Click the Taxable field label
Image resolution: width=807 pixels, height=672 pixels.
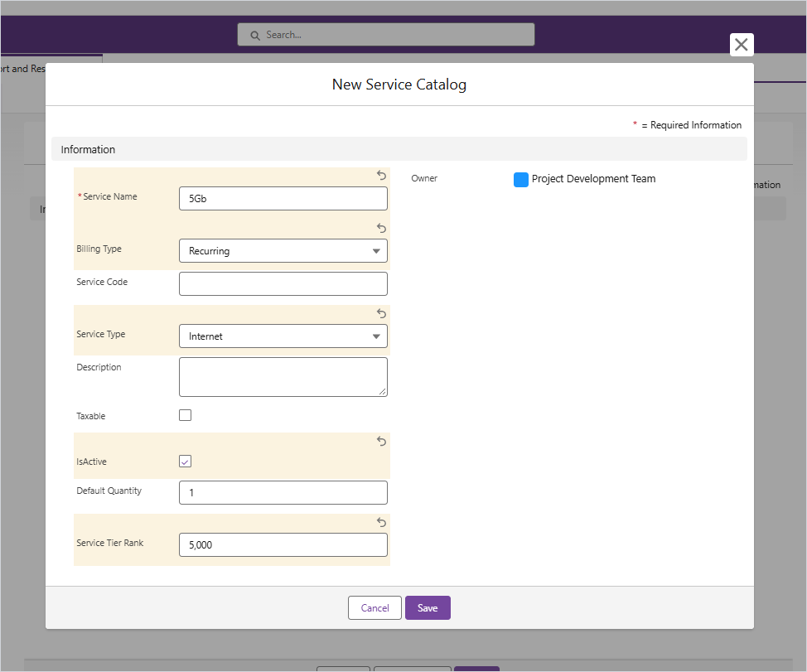tap(91, 416)
